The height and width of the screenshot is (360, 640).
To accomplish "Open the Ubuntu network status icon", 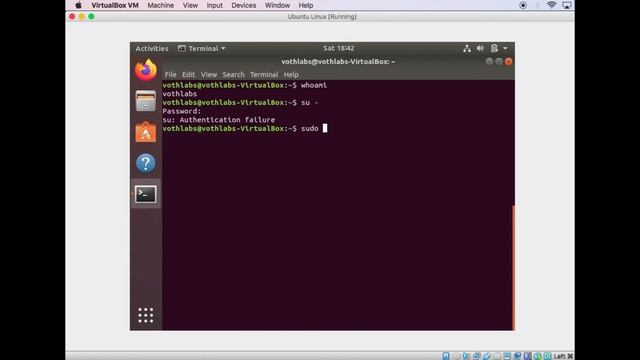I will coord(467,48).
